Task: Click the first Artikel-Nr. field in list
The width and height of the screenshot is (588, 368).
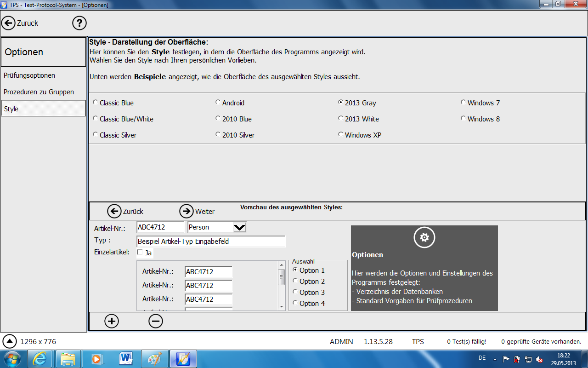Action: click(209, 272)
